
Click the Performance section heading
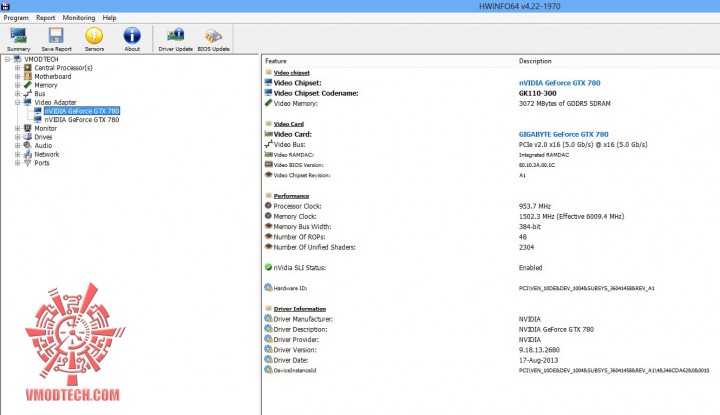(291, 196)
